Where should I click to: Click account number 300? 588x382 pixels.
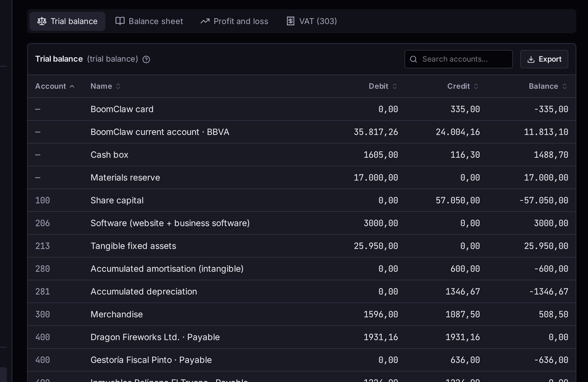pos(42,315)
